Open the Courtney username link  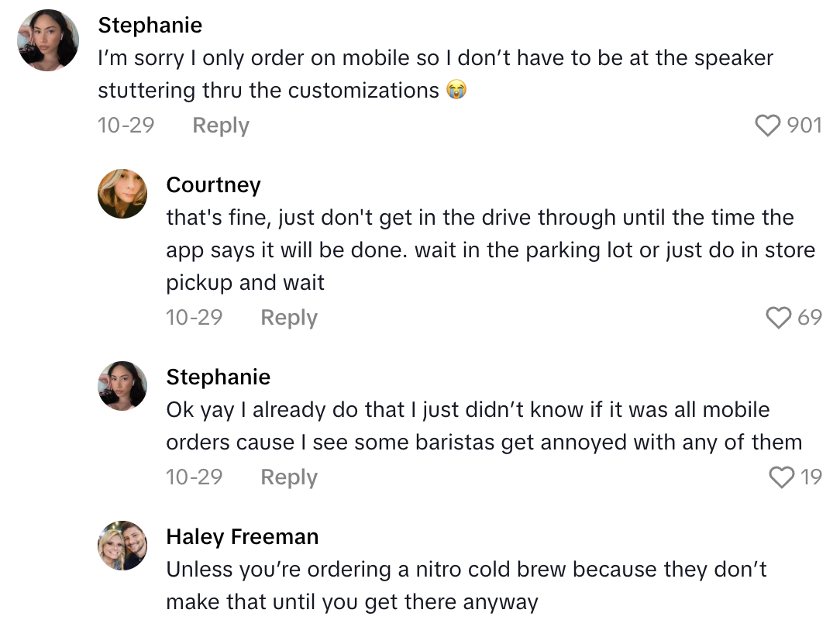click(x=213, y=185)
